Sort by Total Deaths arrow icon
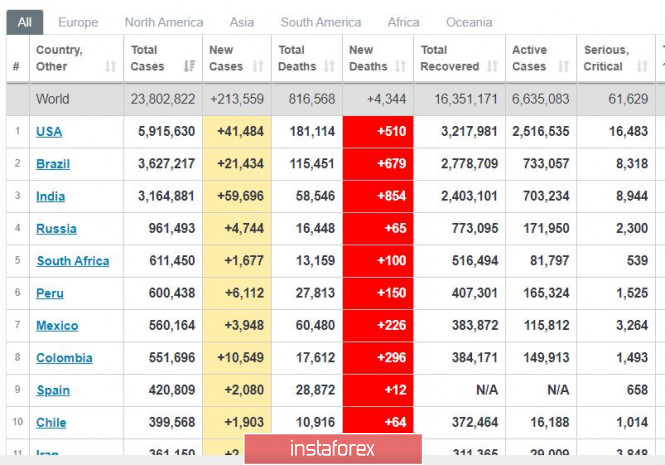This screenshot has width=665, height=465. pos(328,67)
